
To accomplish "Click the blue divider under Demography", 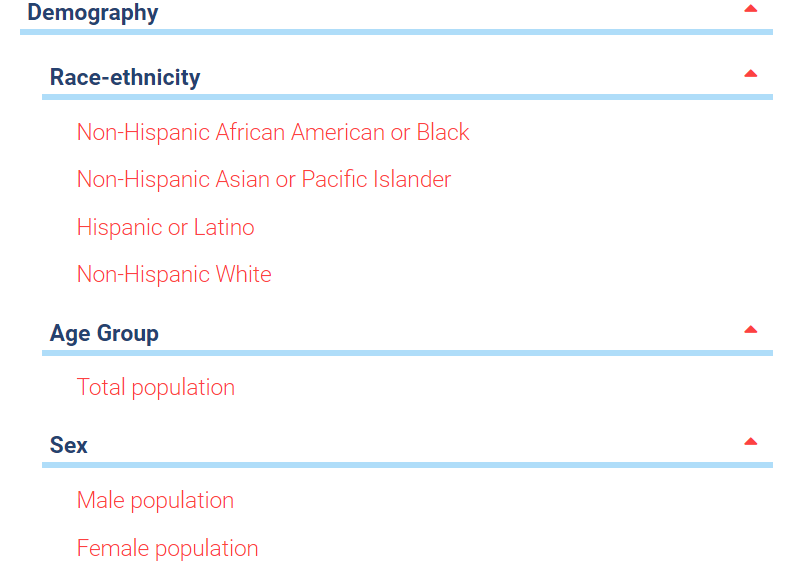I will click(396, 32).
